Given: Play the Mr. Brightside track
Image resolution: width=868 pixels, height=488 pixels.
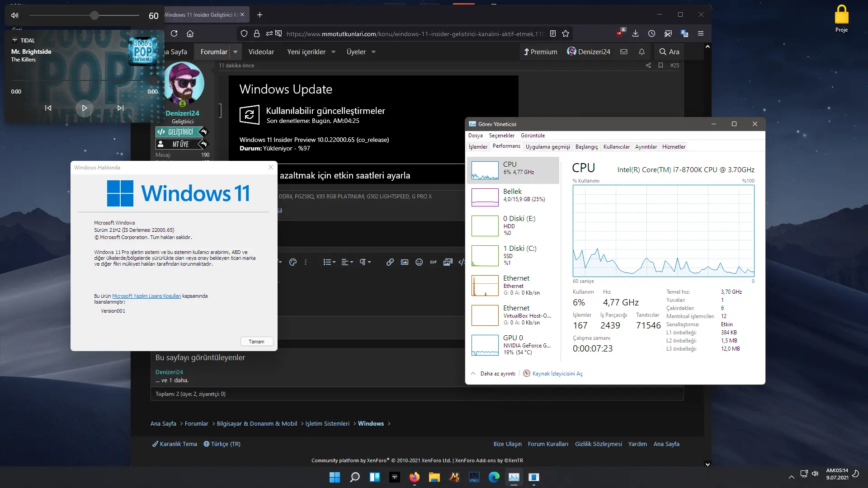Looking at the screenshot, I should (x=84, y=108).
